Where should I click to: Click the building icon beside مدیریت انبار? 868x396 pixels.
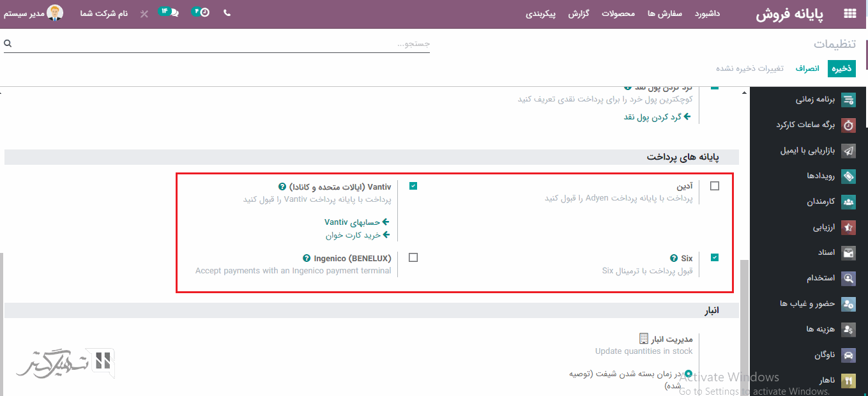click(644, 339)
